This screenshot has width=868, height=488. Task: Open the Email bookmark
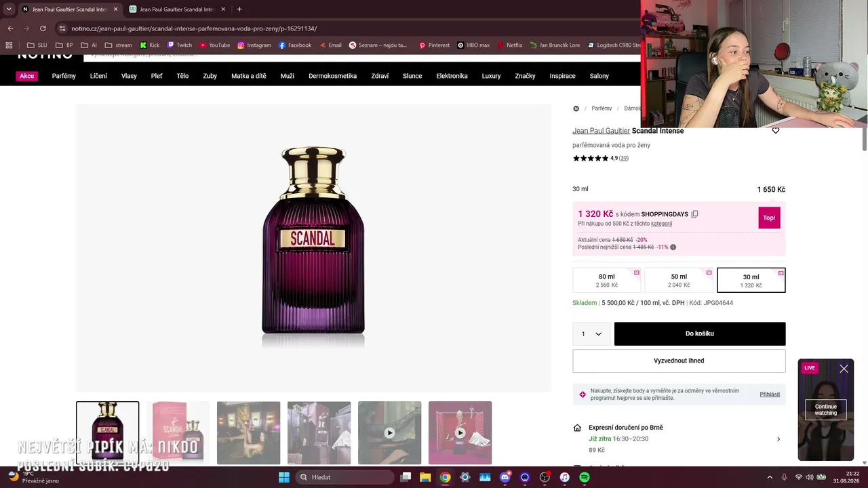tap(330, 45)
